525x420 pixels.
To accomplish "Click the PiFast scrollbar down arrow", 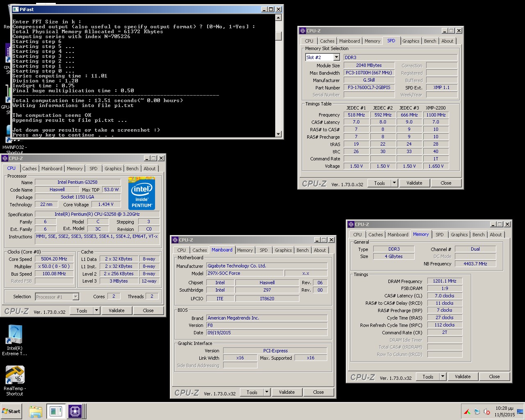I will point(278,134).
